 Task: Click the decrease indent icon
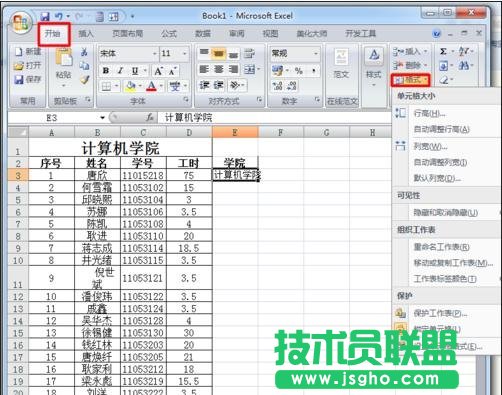(x=204, y=86)
